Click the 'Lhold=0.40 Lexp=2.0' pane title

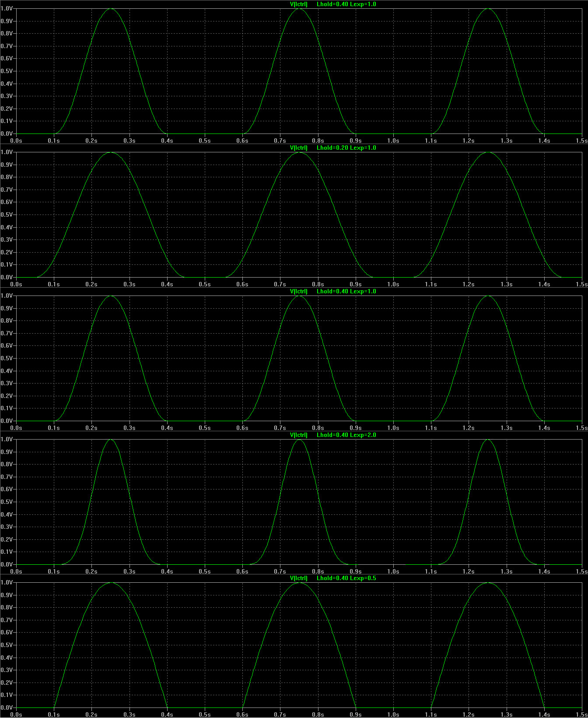point(346,435)
